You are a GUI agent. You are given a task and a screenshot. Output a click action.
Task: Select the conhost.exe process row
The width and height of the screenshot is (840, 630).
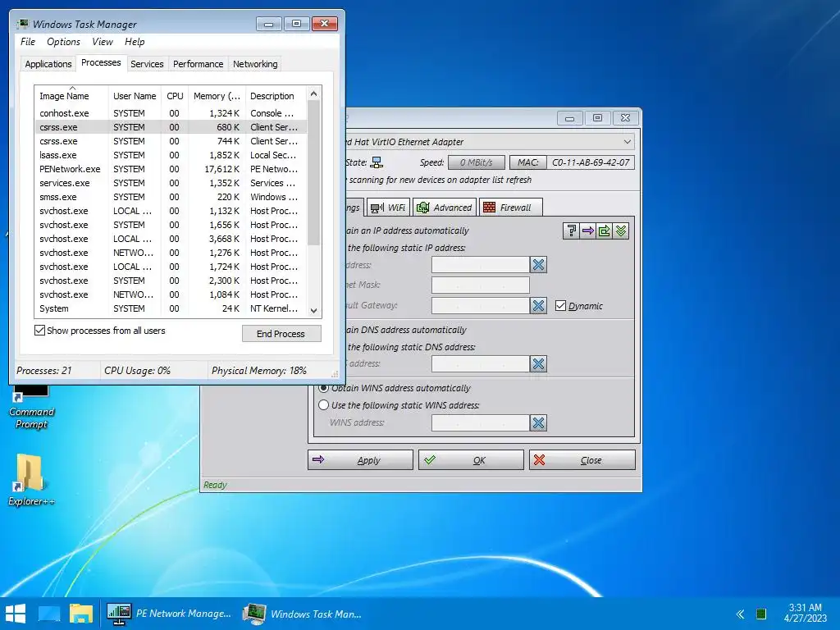(x=171, y=113)
